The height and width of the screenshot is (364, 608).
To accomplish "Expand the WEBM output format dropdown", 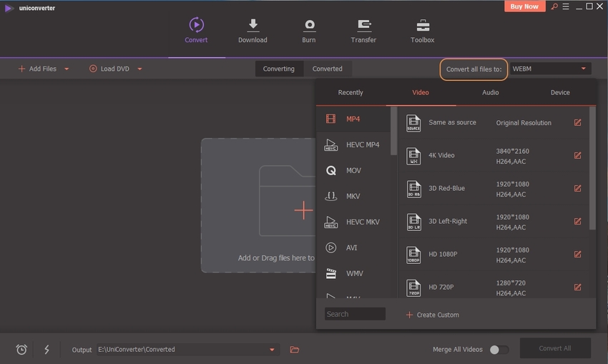I will [583, 69].
